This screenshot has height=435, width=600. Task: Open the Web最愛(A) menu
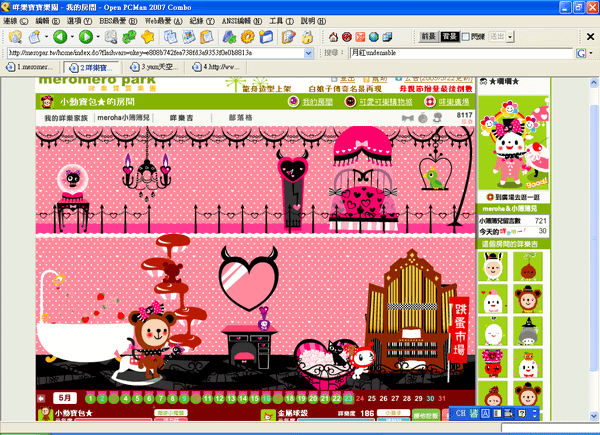coord(163,21)
